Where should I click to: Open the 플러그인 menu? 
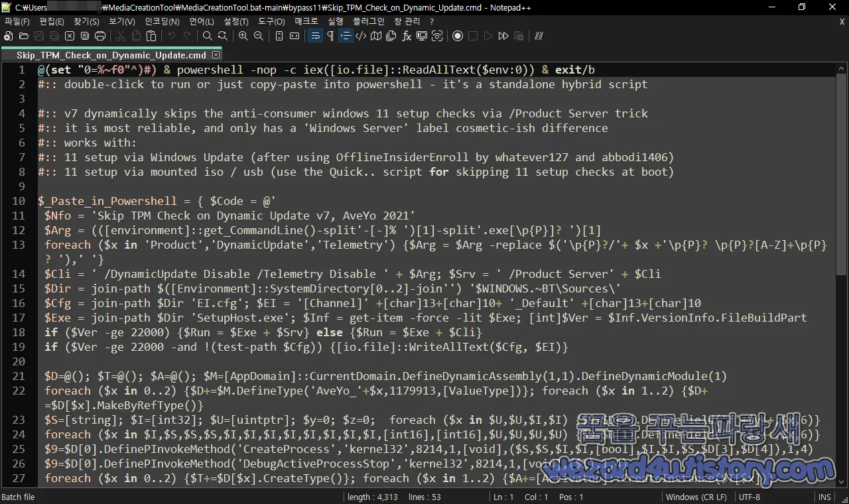coord(369,22)
